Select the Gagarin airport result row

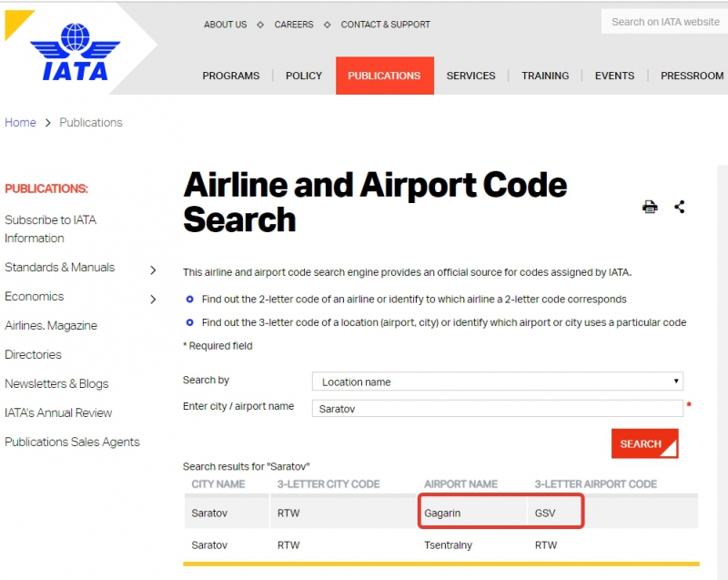click(x=442, y=513)
